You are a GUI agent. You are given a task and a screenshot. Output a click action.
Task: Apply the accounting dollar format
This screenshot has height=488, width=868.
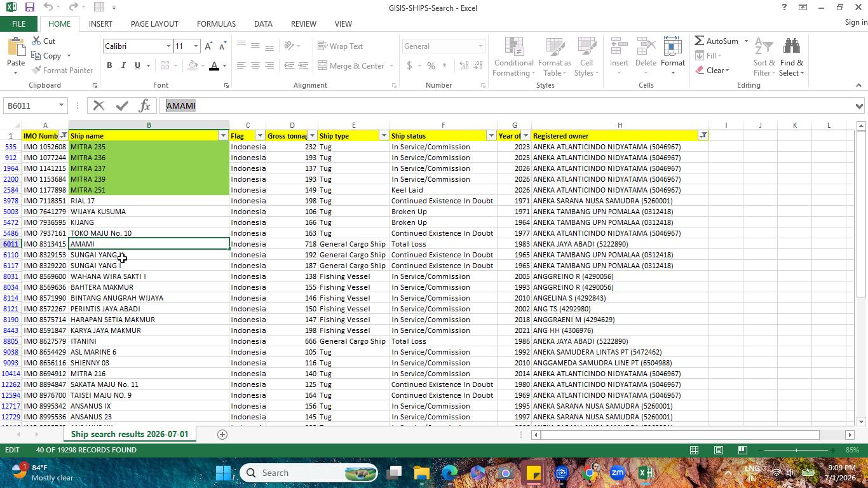click(x=409, y=65)
